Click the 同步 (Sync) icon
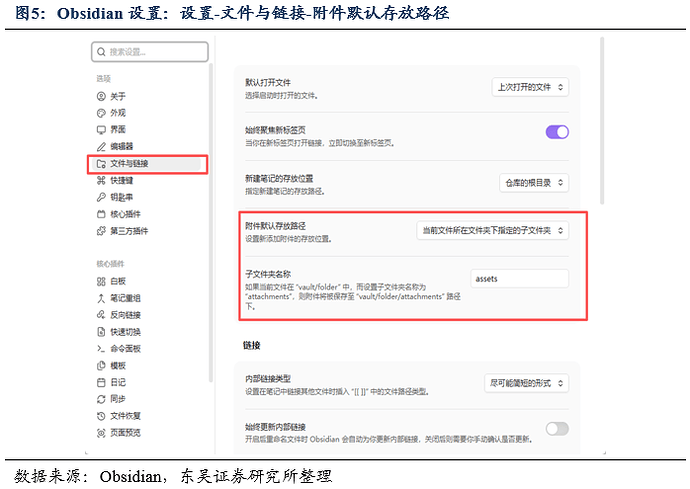 click(101, 399)
